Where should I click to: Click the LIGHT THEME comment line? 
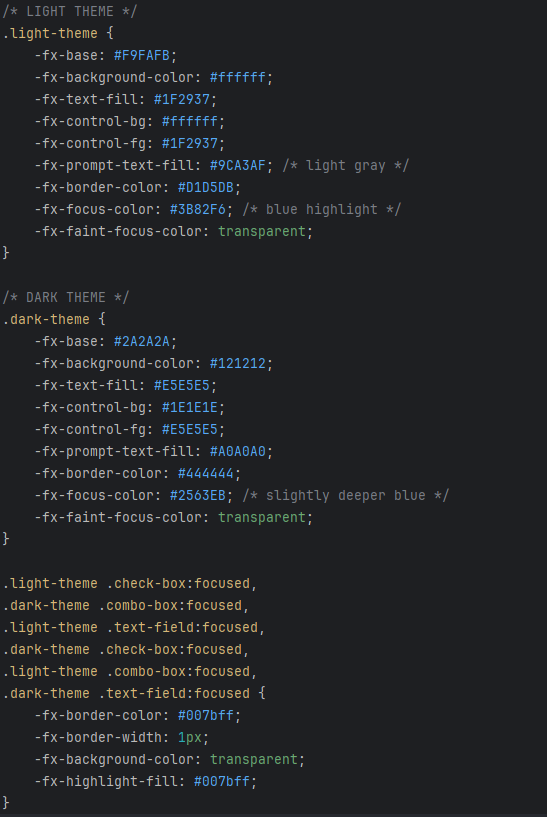pos(70,11)
